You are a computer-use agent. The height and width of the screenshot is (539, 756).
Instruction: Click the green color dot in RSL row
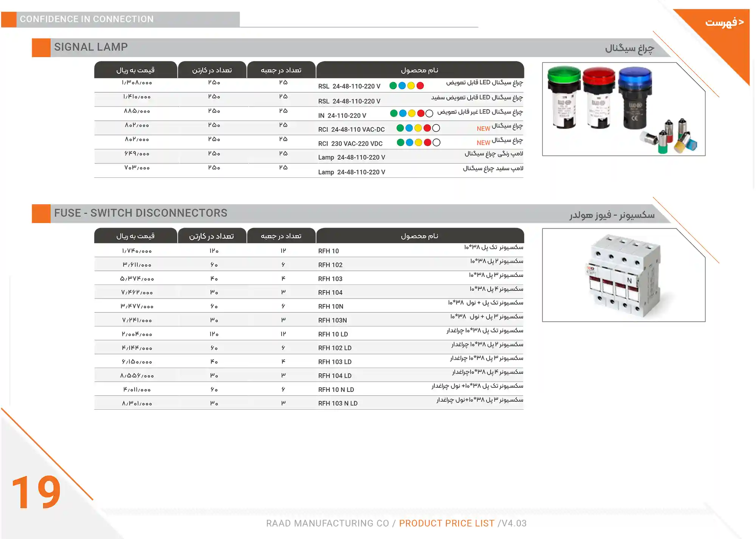coord(393,85)
